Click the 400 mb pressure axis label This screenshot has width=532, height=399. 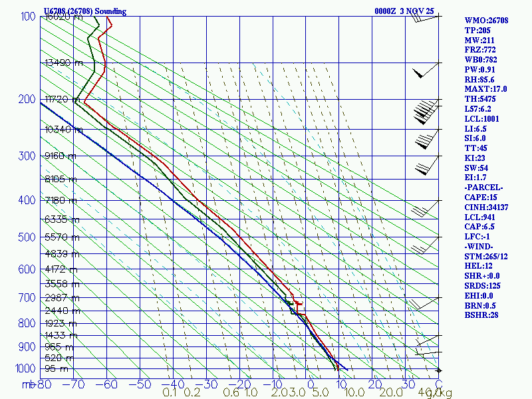coord(27,200)
